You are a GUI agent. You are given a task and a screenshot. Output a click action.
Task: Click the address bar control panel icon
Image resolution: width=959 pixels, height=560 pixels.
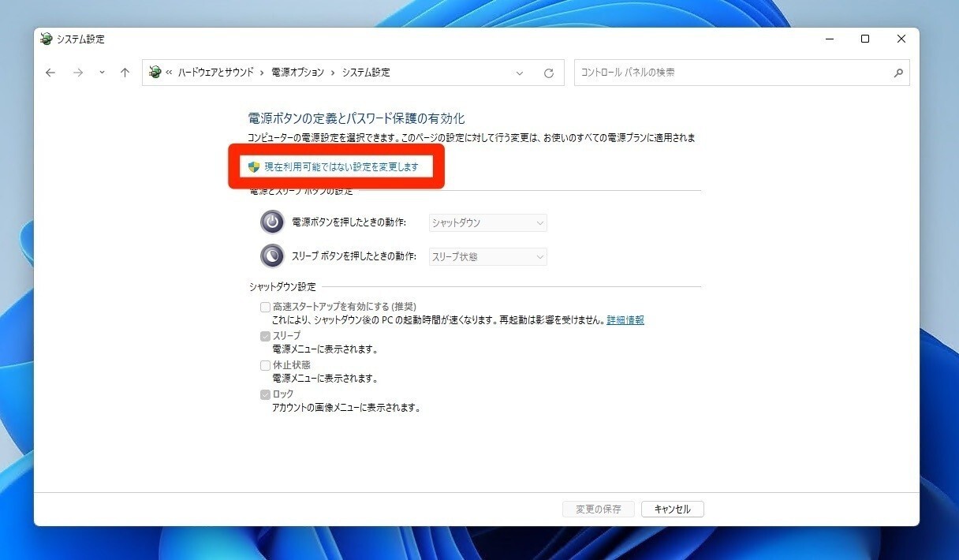click(x=155, y=72)
